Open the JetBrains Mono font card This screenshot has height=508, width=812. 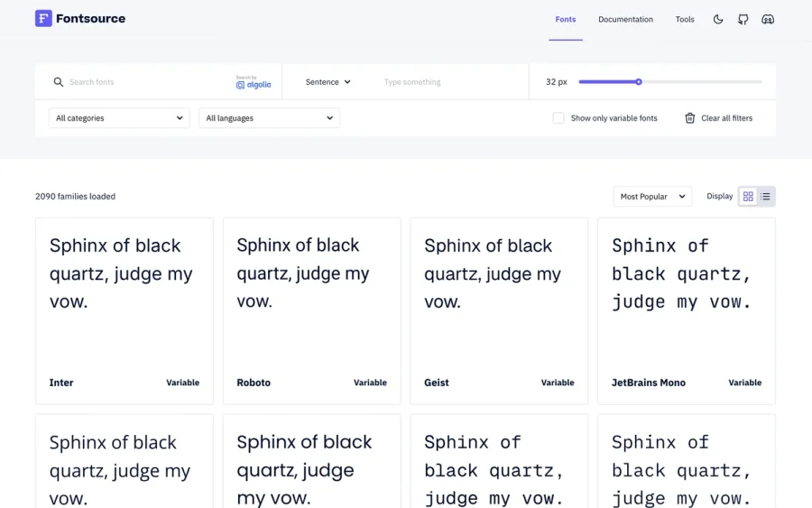point(687,310)
